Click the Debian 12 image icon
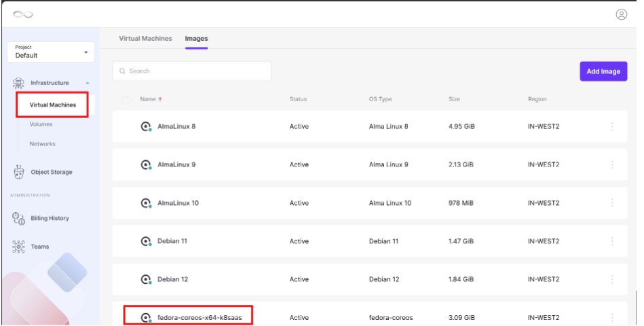 click(146, 280)
